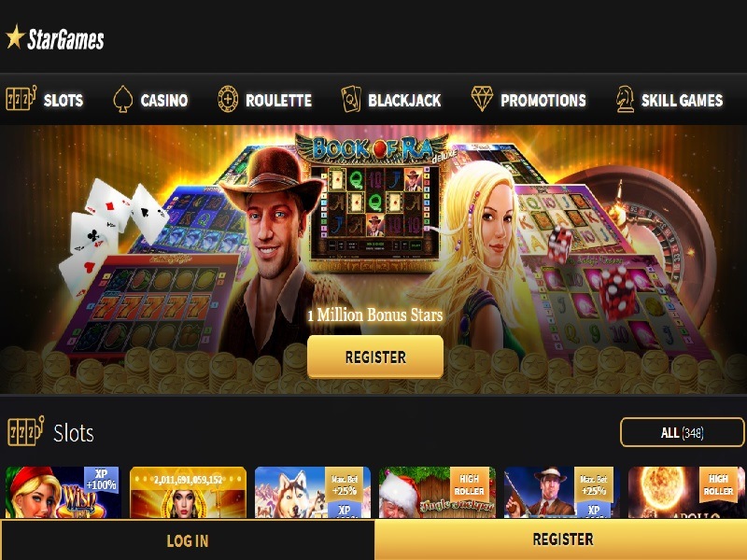This screenshot has height=560, width=747.
Task: Go to the CASINO section
Action: point(164,101)
